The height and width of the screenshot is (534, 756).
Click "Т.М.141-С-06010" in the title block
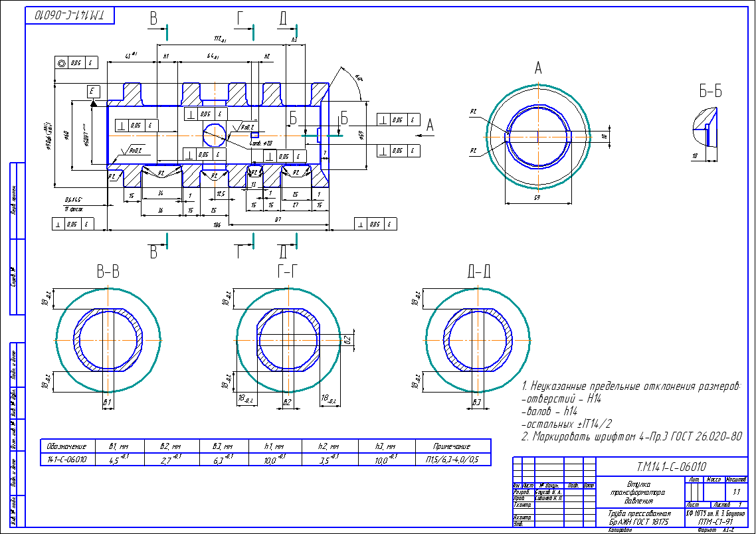pyautogui.click(x=672, y=466)
